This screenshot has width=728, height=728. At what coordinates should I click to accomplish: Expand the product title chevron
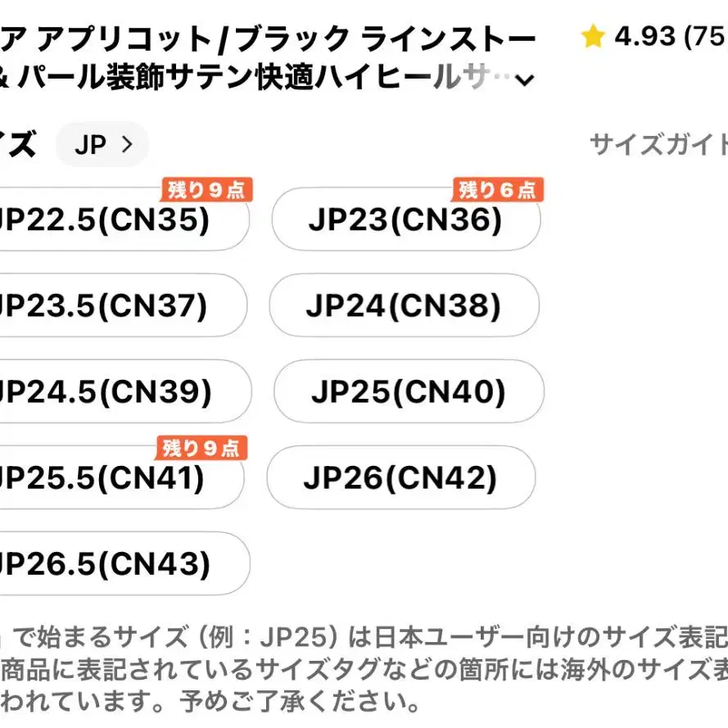(525, 79)
